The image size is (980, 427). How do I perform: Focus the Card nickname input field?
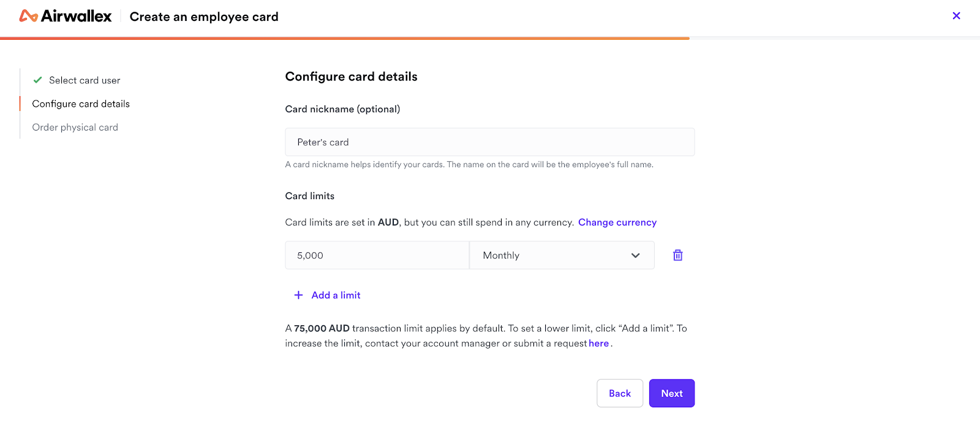(x=490, y=142)
